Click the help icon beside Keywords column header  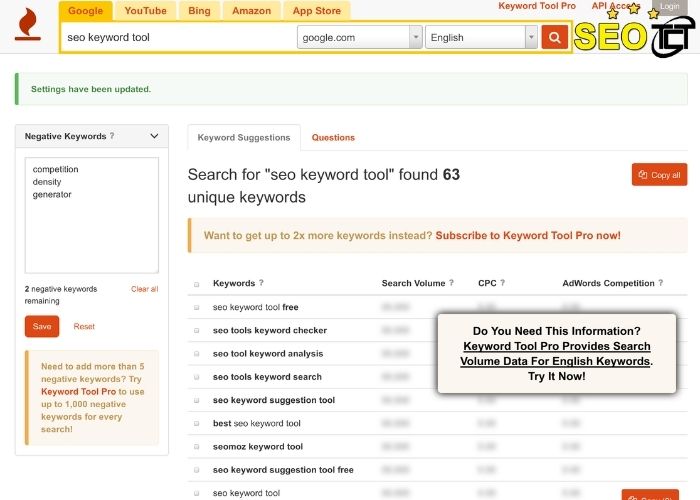pyautogui.click(x=261, y=283)
